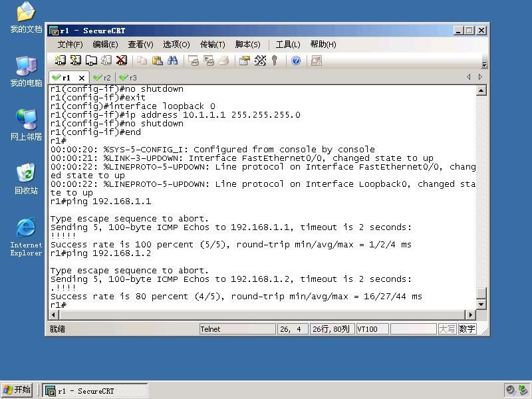
Task: Open Session Options toolbar icon
Action: click(244, 61)
